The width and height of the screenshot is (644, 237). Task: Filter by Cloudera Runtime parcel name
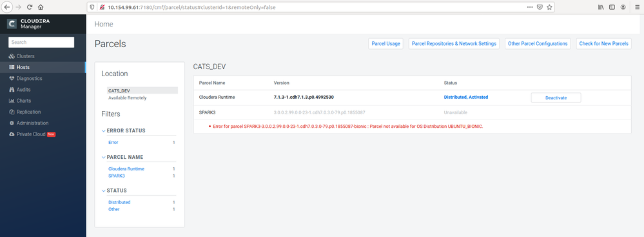[x=126, y=169]
